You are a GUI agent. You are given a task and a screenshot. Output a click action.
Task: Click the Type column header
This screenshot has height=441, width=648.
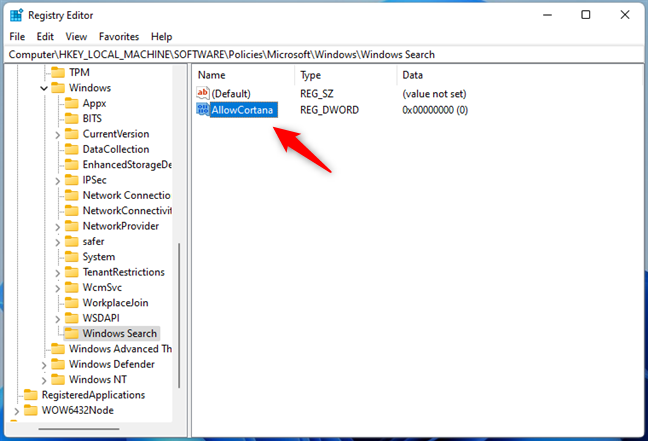point(346,75)
